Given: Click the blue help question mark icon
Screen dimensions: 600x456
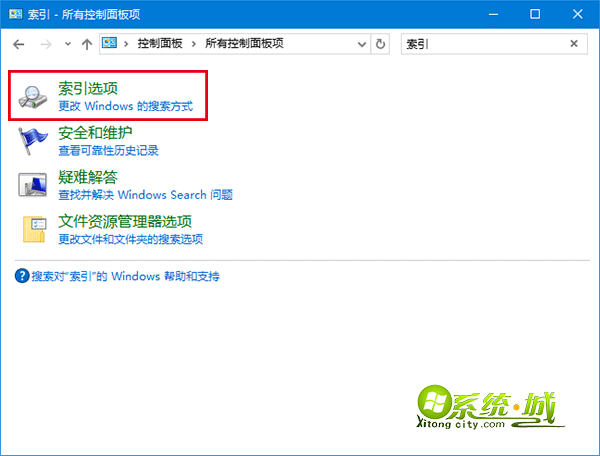Looking at the screenshot, I should click(x=22, y=276).
